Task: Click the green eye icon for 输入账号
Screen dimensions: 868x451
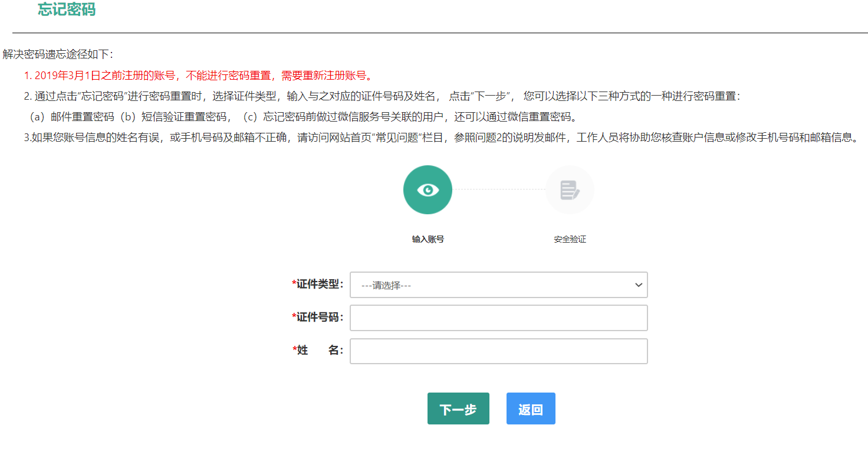Action: 428,189
